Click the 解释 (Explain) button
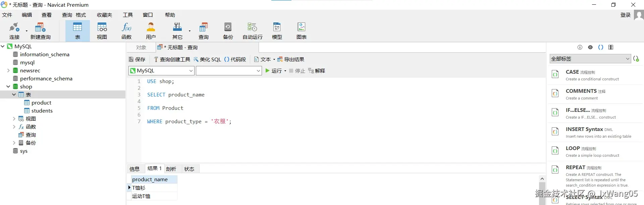Screen dimensions: 644x205 point(317,71)
